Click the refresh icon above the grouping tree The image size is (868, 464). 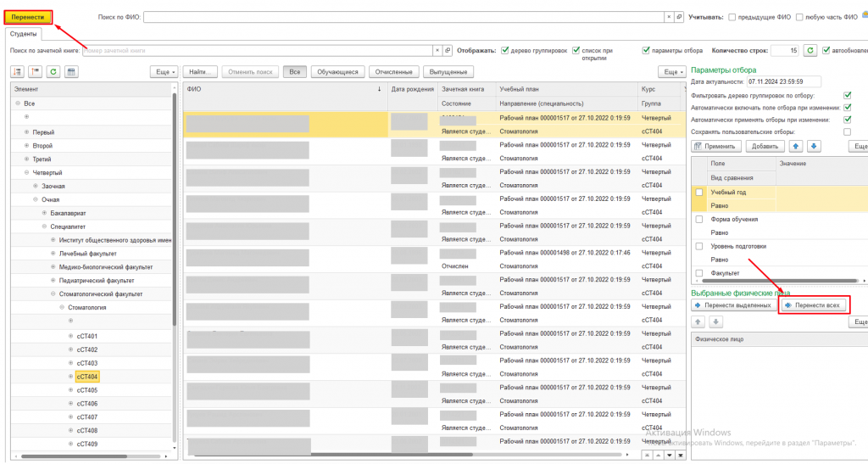[53, 73]
